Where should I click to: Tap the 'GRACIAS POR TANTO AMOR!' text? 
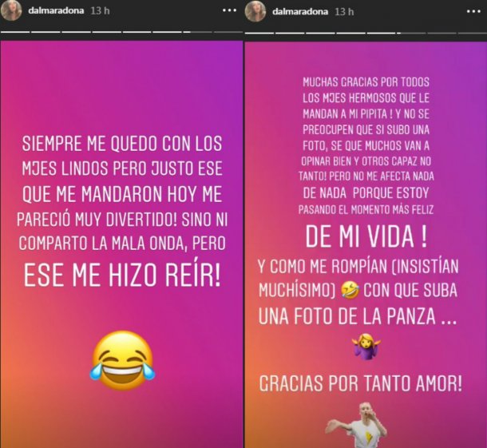pyautogui.click(x=361, y=383)
